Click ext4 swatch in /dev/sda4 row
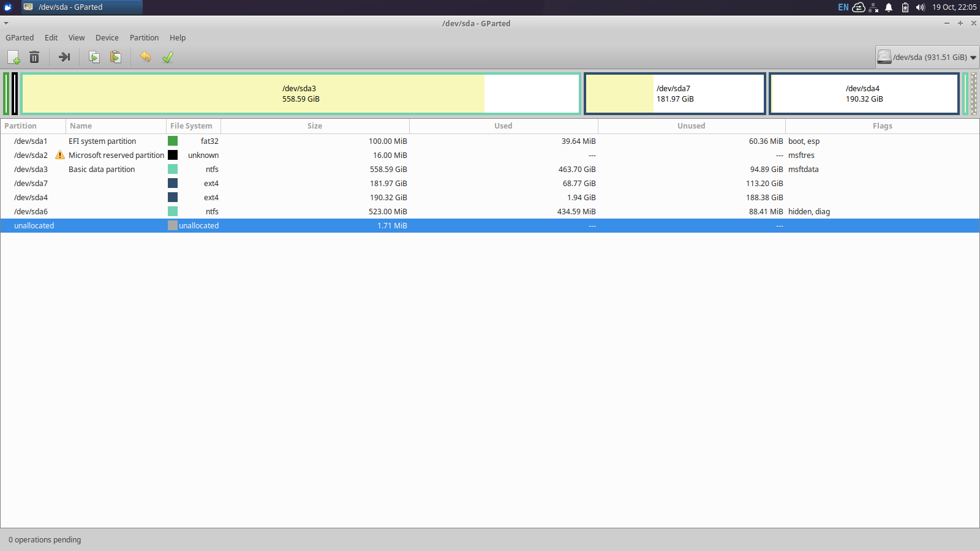 (x=173, y=197)
